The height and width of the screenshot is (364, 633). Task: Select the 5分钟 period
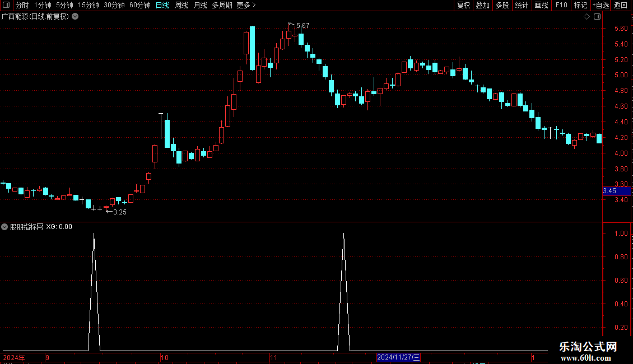click(x=64, y=5)
